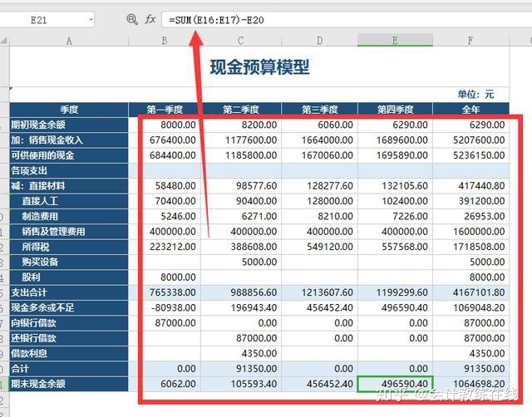Click cell with value 5236150.00
Screen dimensions: 532x417
(471, 155)
